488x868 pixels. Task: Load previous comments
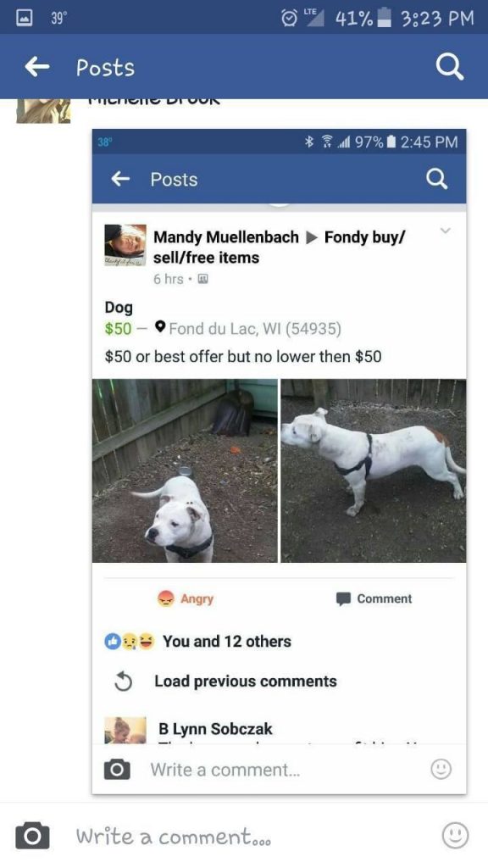click(245, 681)
